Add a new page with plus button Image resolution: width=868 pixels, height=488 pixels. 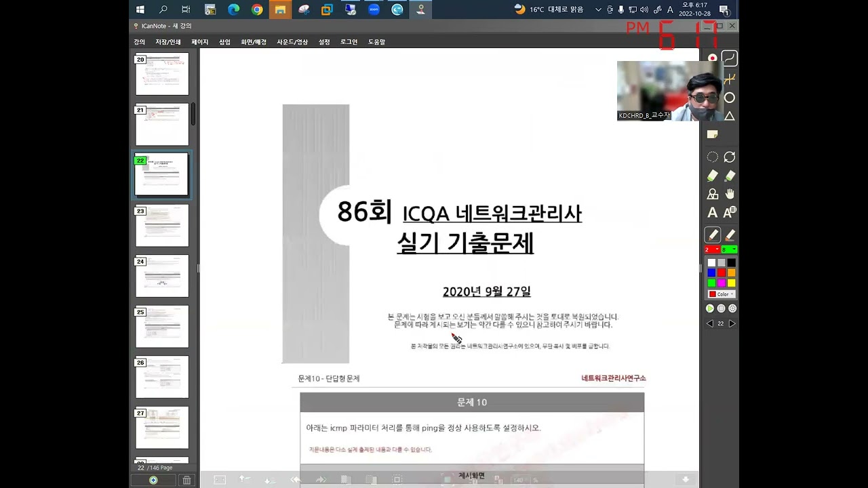pos(153,480)
